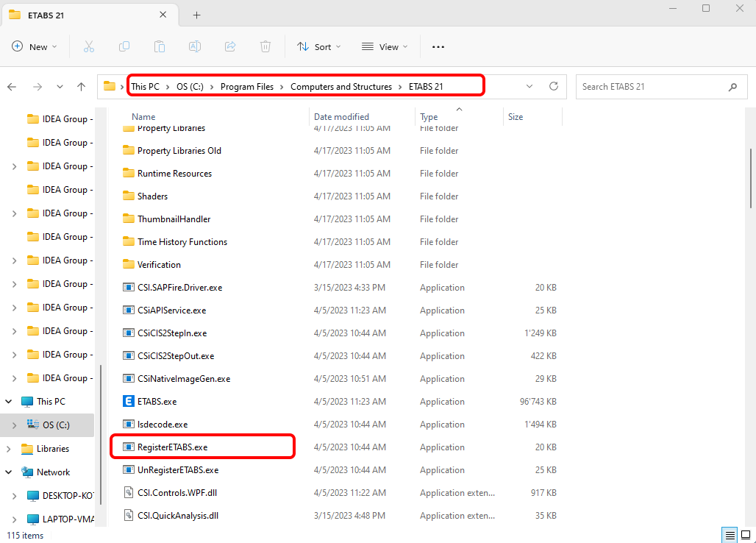Switch to large thumbnails view icon

744,535
